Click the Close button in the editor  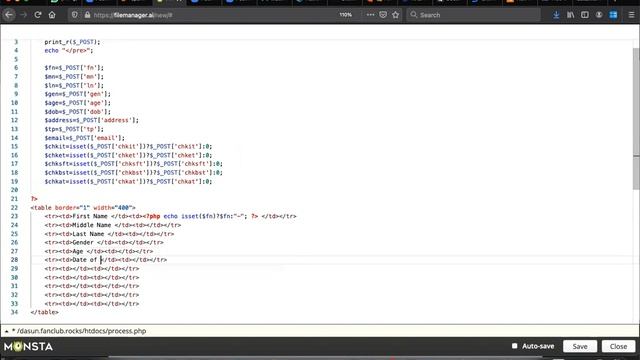pos(618,347)
